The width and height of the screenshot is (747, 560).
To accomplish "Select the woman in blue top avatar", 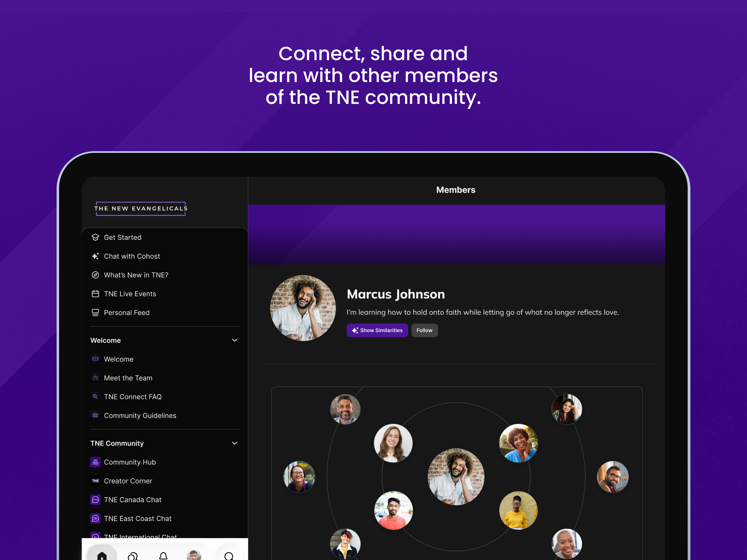I will pos(518,443).
